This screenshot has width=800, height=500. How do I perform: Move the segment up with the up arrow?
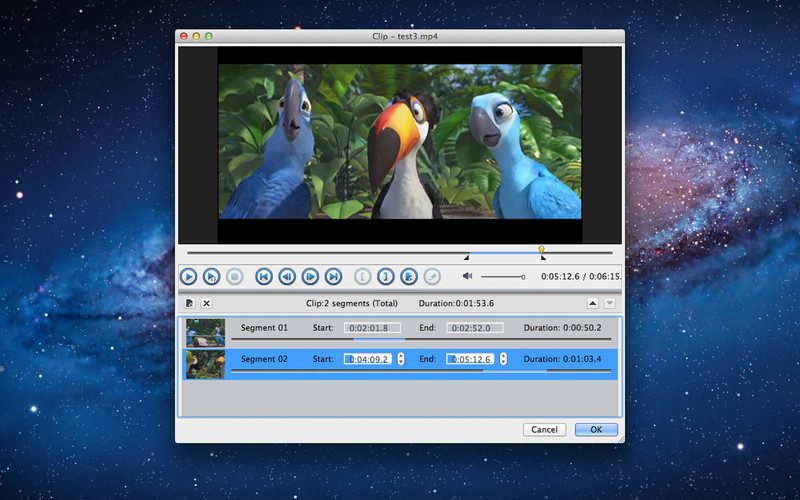coord(592,303)
